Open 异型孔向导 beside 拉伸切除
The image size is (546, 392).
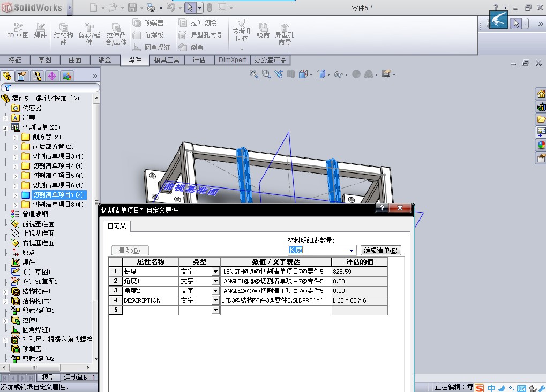pos(201,35)
